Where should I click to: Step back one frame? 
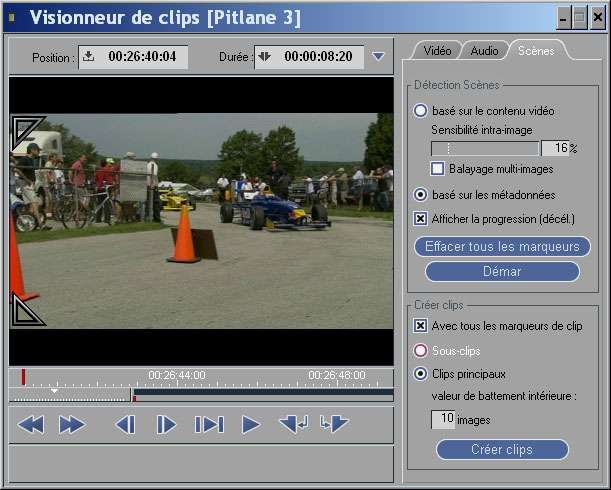pyautogui.click(x=125, y=425)
